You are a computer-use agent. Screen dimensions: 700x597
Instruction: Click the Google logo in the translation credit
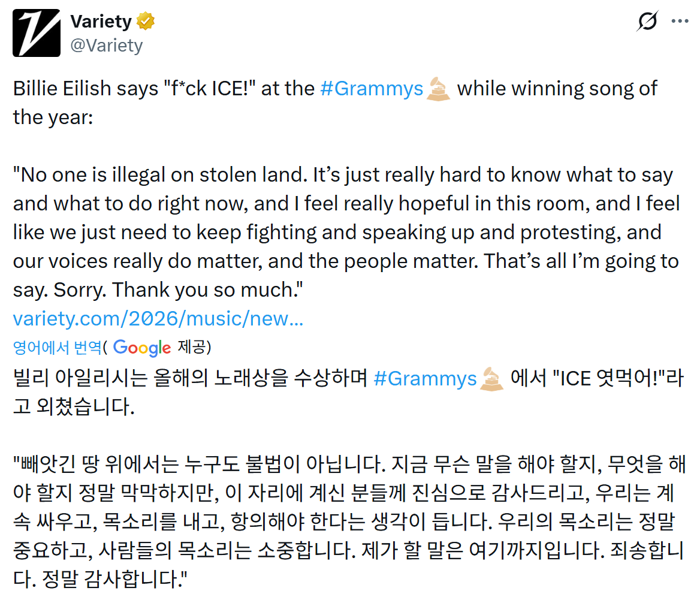pos(142,348)
